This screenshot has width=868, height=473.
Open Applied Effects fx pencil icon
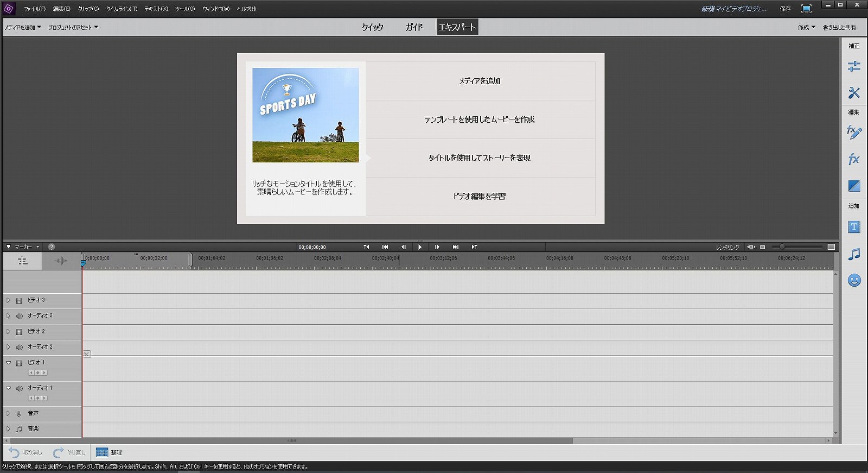coord(854,132)
